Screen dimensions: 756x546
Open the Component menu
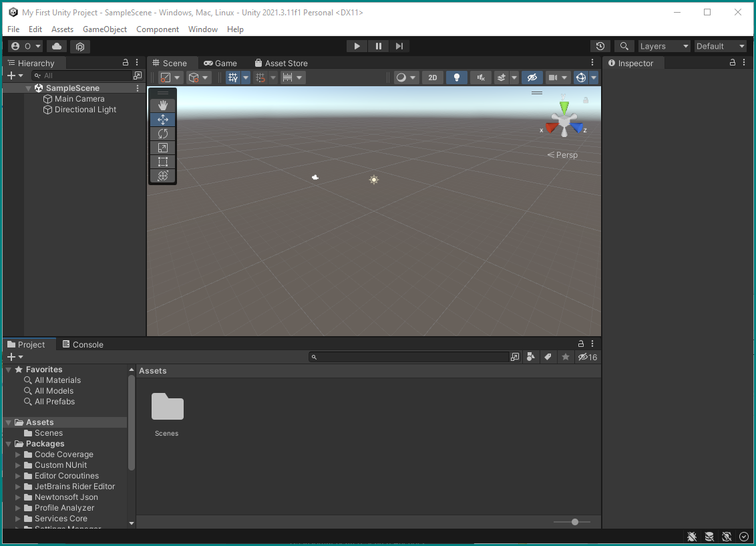click(157, 29)
